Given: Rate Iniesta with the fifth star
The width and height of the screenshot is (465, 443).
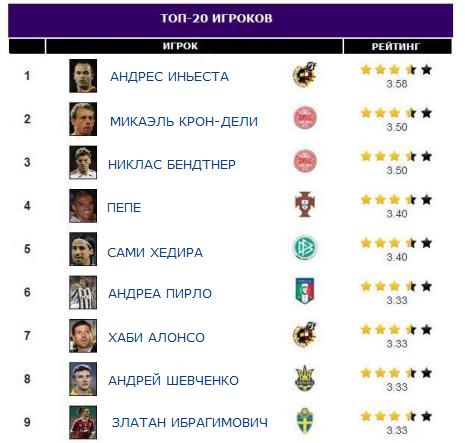Looking at the screenshot, I should 426,70.
